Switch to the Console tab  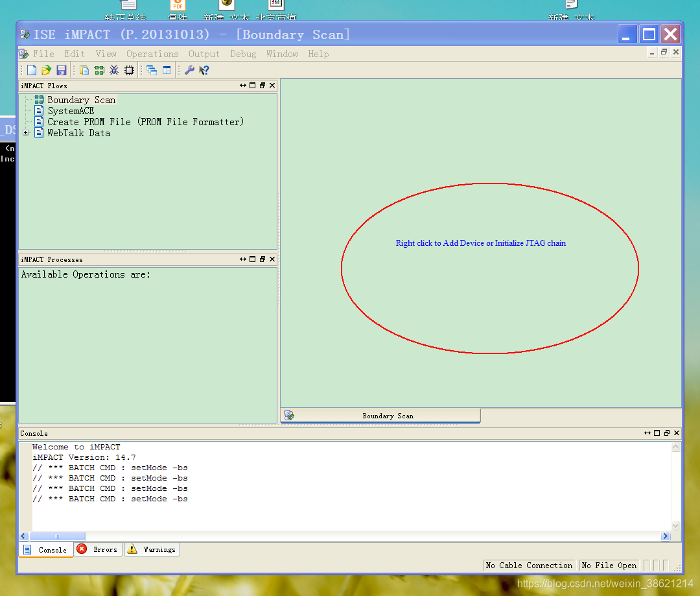(46, 549)
